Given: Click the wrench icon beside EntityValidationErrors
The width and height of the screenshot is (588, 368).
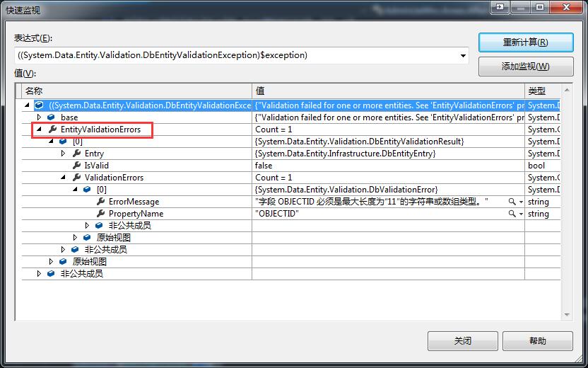Looking at the screenshot, I should (x=52, y=130).
